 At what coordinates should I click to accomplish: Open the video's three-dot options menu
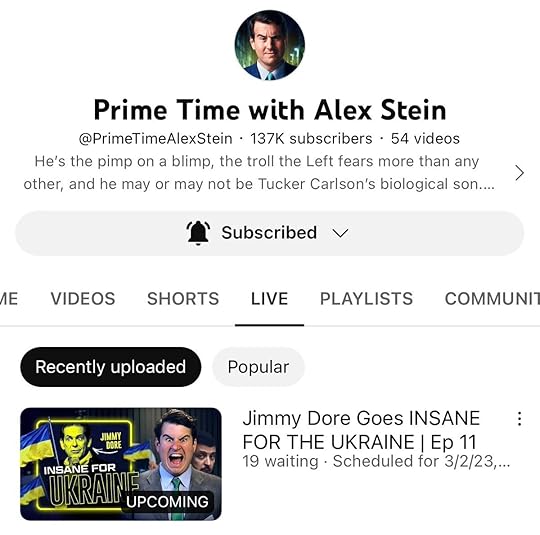point(519,419)
